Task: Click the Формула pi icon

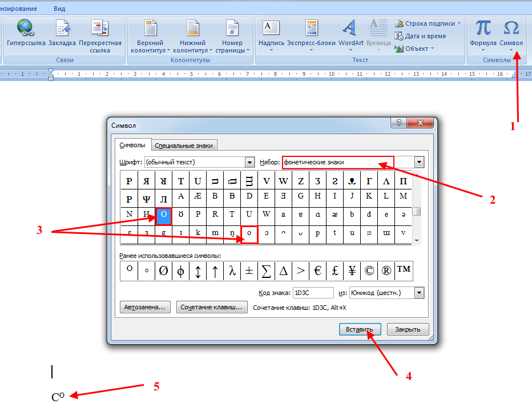Action: (x=483, y=28)
